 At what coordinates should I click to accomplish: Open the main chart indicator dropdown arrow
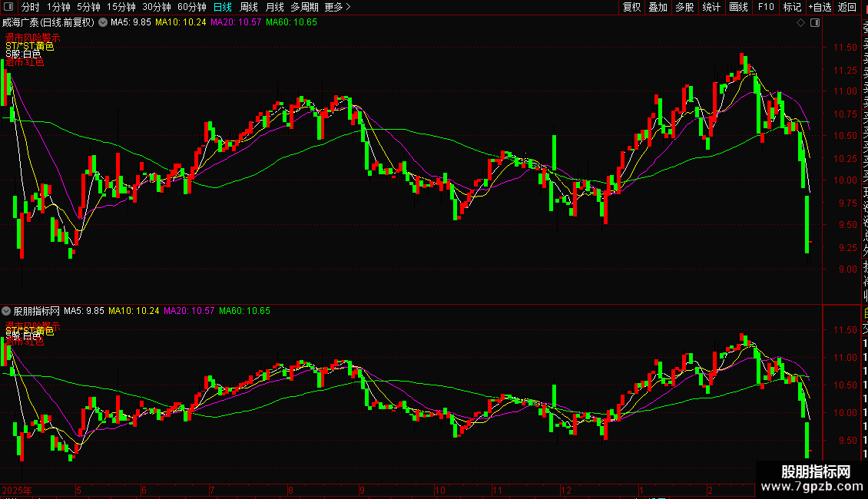103,23
